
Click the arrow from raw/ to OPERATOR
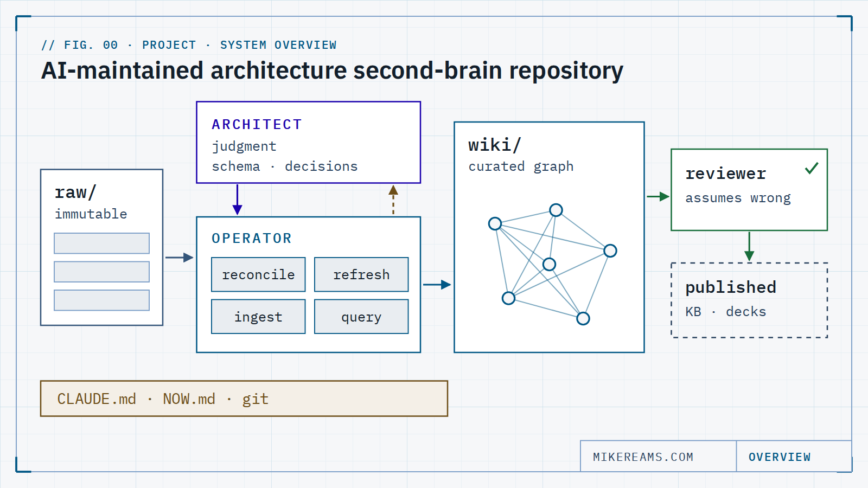coord(179,258)
